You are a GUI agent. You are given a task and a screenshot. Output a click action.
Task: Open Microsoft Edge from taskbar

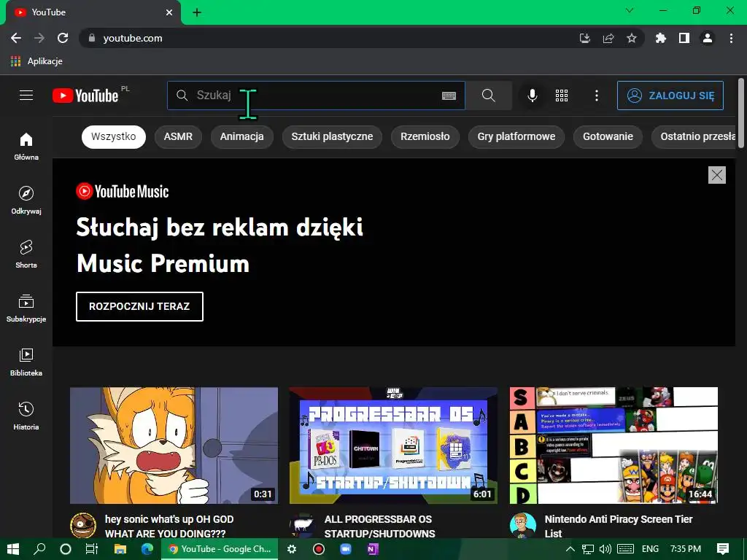click(147, 549)
